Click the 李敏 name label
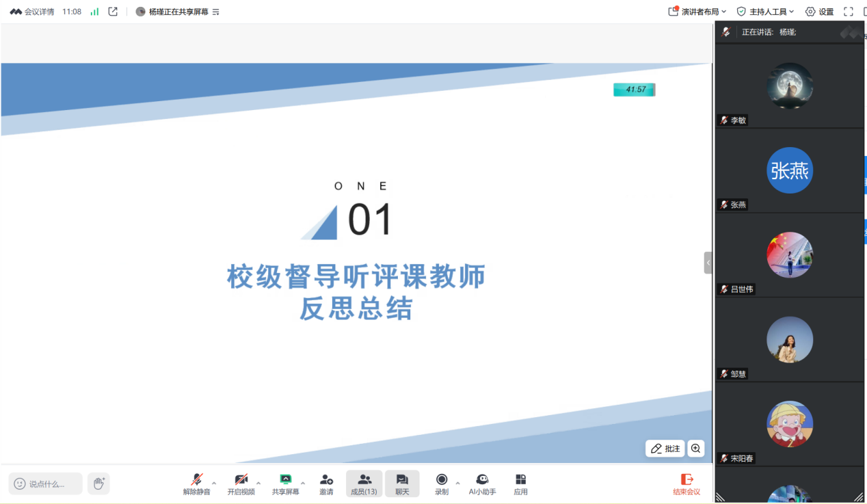Screen dimensions: 867x504 tap(738, 120)
